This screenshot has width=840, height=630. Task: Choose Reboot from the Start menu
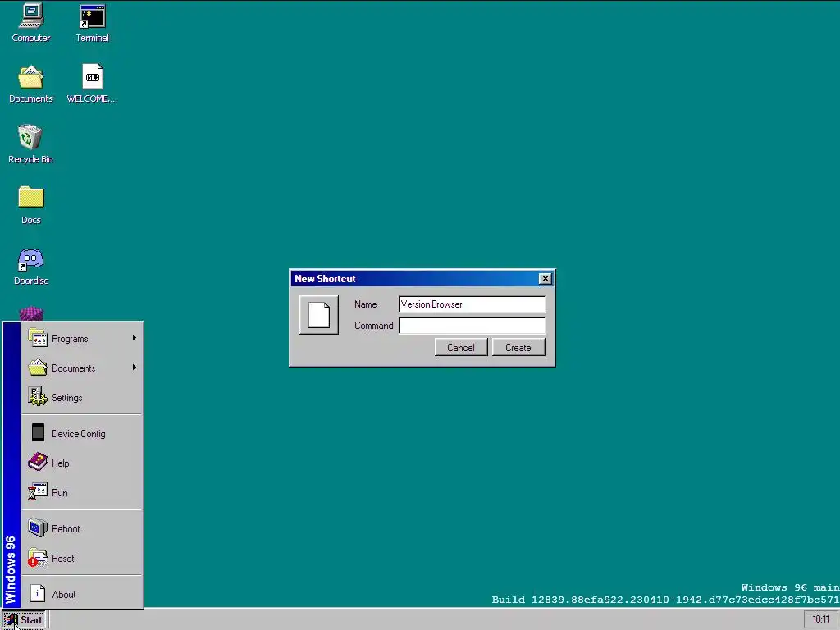click(x=82, y=529)
